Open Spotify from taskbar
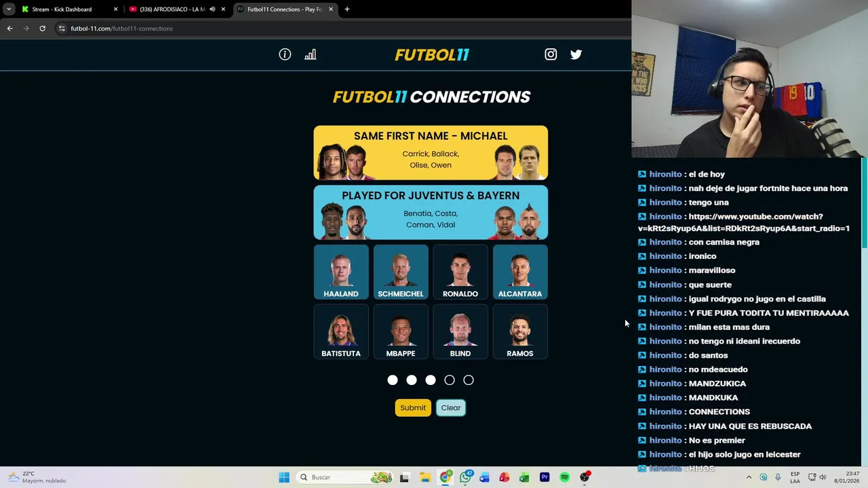Image resolution: width=868 pixels, height=488 pixels. 564,477
